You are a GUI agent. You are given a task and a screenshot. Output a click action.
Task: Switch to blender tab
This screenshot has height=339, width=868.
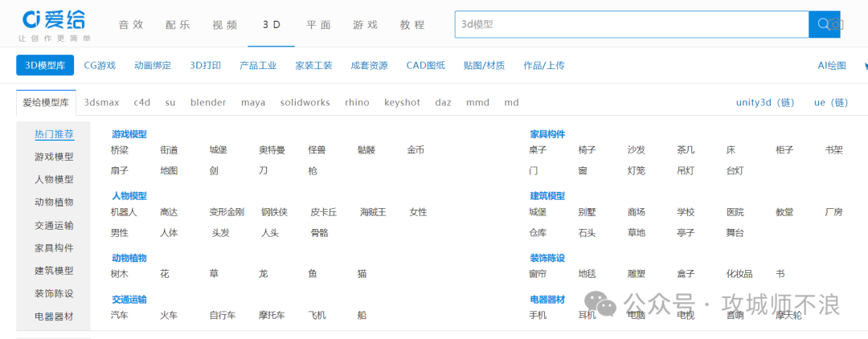pos(208,102)
